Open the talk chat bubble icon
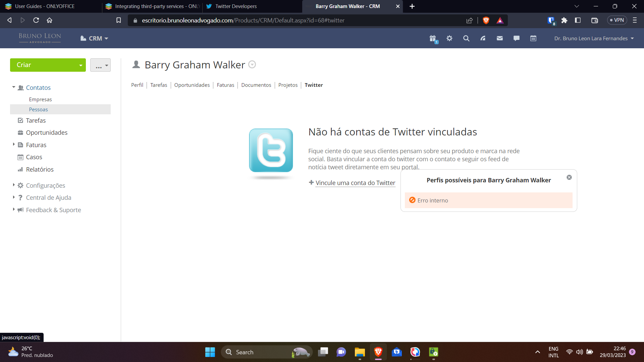 (517, 38)
